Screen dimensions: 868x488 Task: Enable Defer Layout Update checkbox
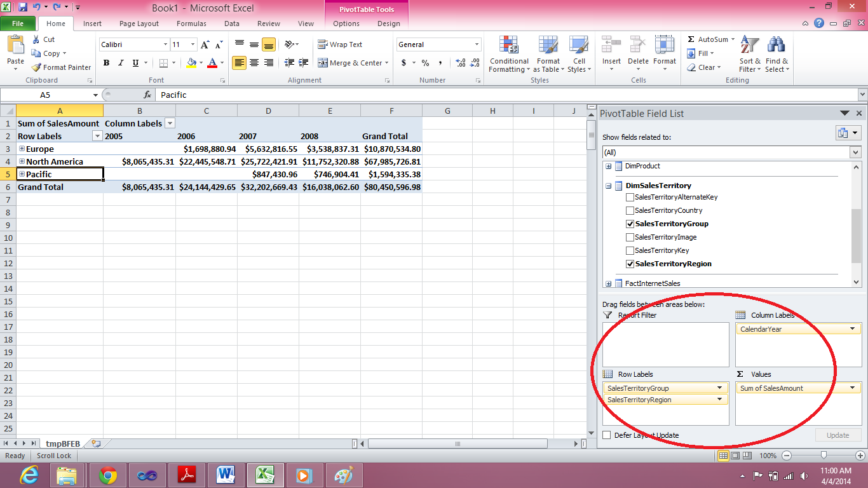(607, 435)
